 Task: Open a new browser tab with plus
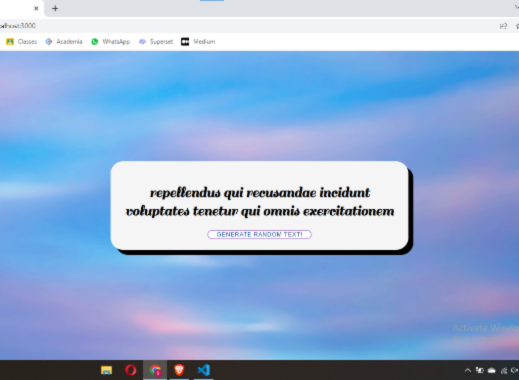(55, 8)
